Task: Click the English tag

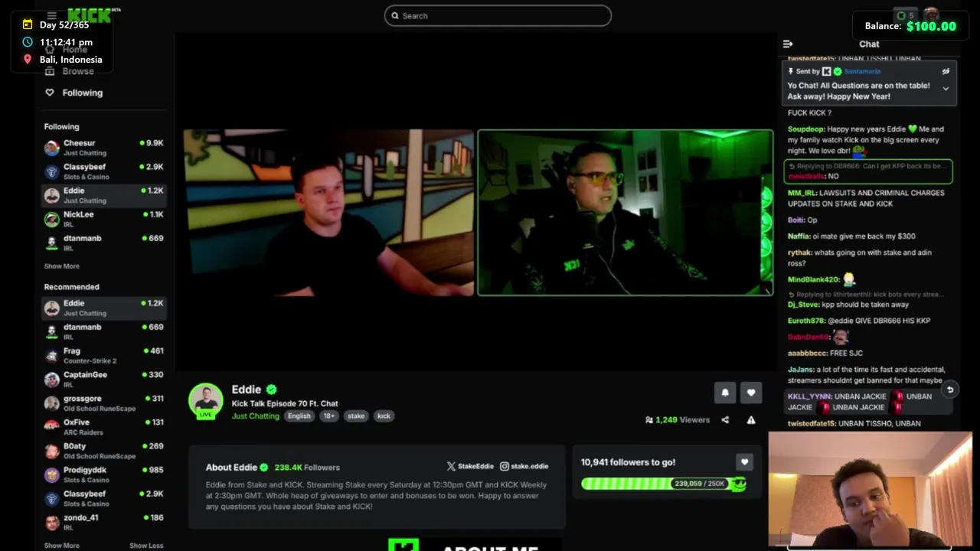Action: pos(299,416)
